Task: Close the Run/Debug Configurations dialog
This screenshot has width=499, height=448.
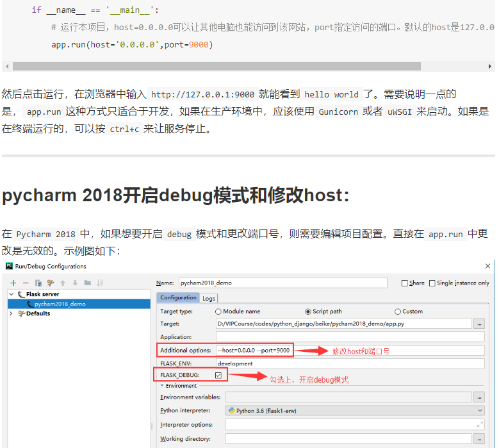Action: point(487,266)
